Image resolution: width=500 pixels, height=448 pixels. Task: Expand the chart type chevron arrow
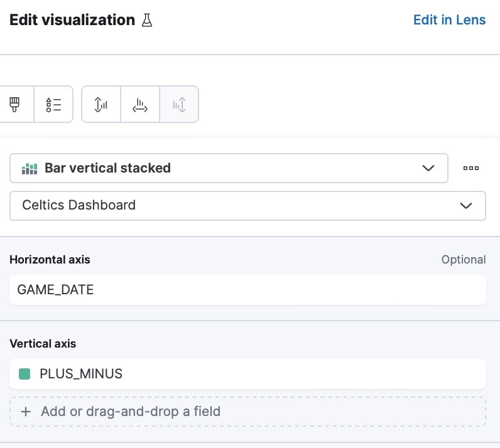(428, 168)
